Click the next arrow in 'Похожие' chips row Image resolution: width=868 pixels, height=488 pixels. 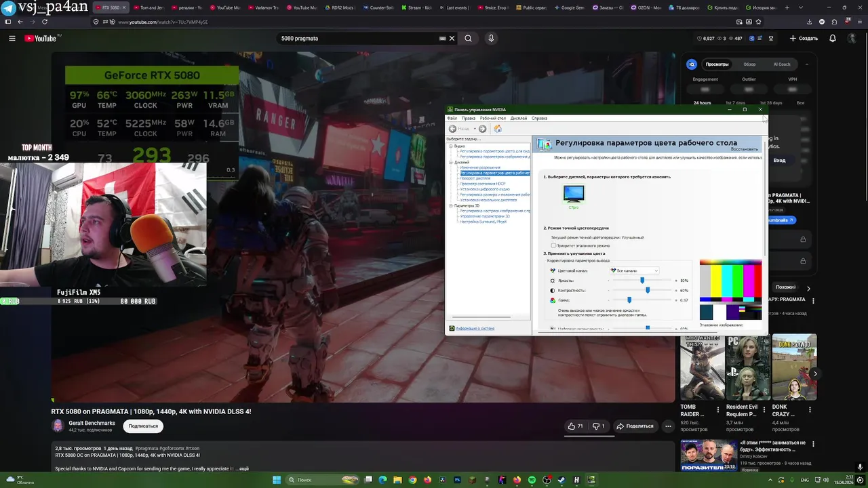click(x=808, y=288)
